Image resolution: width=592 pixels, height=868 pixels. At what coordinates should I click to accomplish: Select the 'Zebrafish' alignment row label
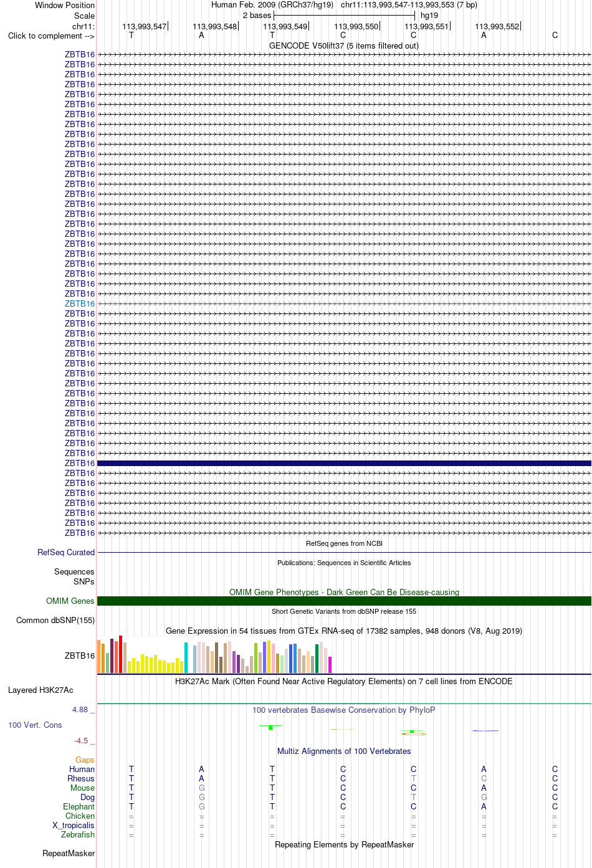tap(78, 834)
